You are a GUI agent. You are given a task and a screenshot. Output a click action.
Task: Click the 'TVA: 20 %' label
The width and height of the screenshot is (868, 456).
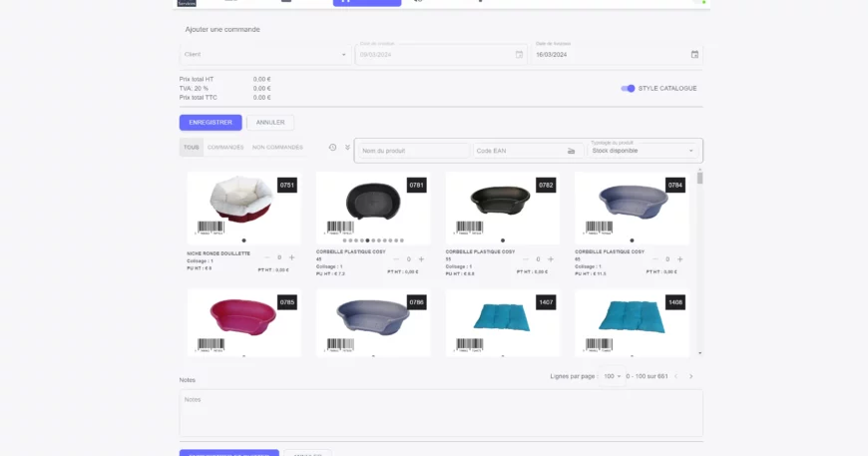(194, 88)
